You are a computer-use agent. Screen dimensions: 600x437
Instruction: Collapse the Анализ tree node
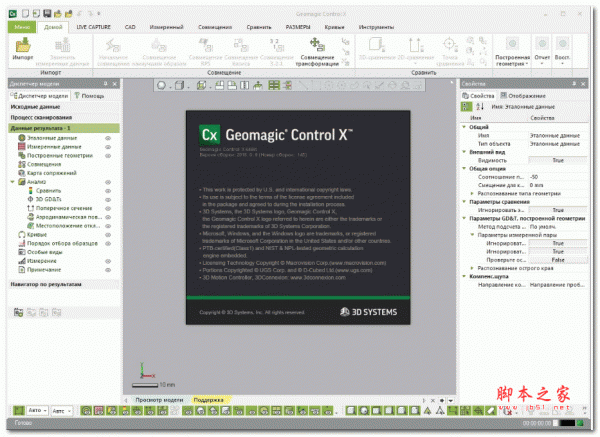click(x=13, y=182)
